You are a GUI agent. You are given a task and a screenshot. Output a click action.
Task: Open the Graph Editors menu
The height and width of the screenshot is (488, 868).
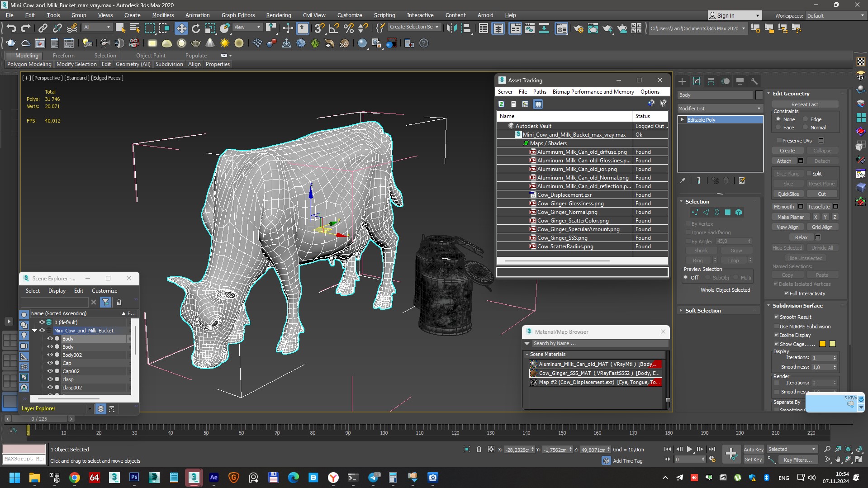pyautogui.click(x=238, y=15)
